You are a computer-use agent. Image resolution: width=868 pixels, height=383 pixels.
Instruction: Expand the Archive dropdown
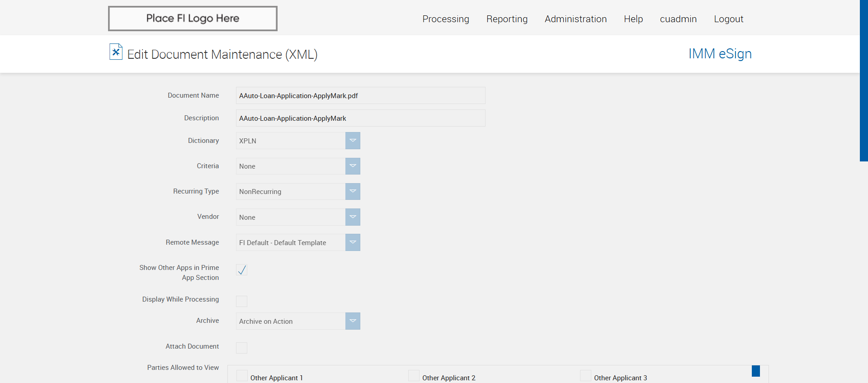point(353,321)
